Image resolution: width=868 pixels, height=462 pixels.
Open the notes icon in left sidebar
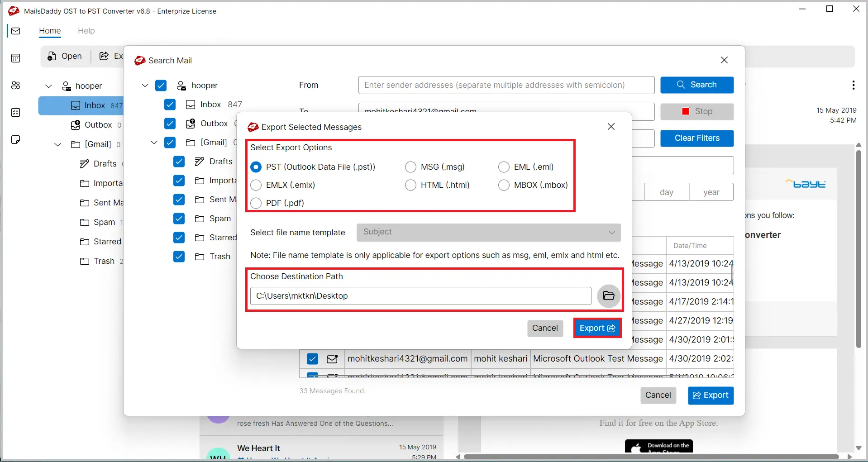click(x=16, y=139)
